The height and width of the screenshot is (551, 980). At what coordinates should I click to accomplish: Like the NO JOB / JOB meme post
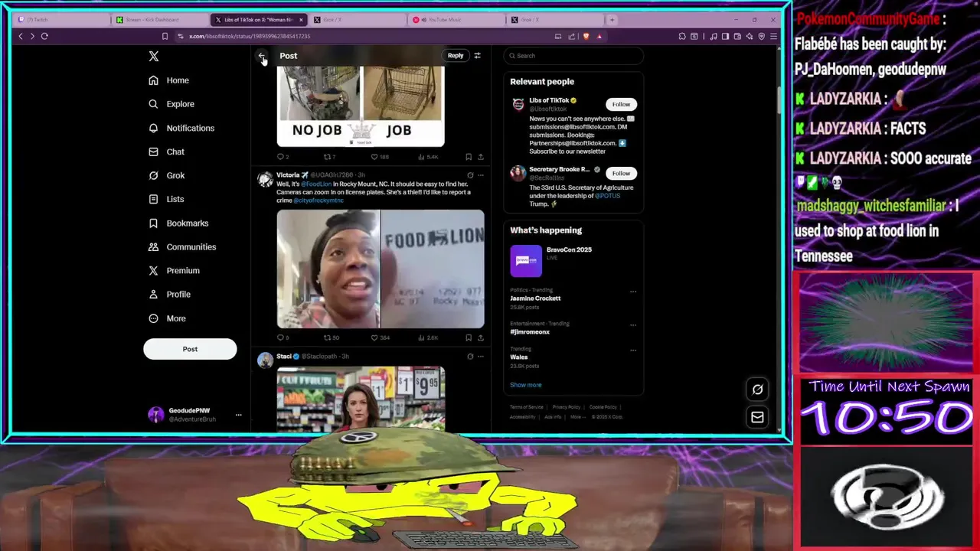click(x=380, y=157)
